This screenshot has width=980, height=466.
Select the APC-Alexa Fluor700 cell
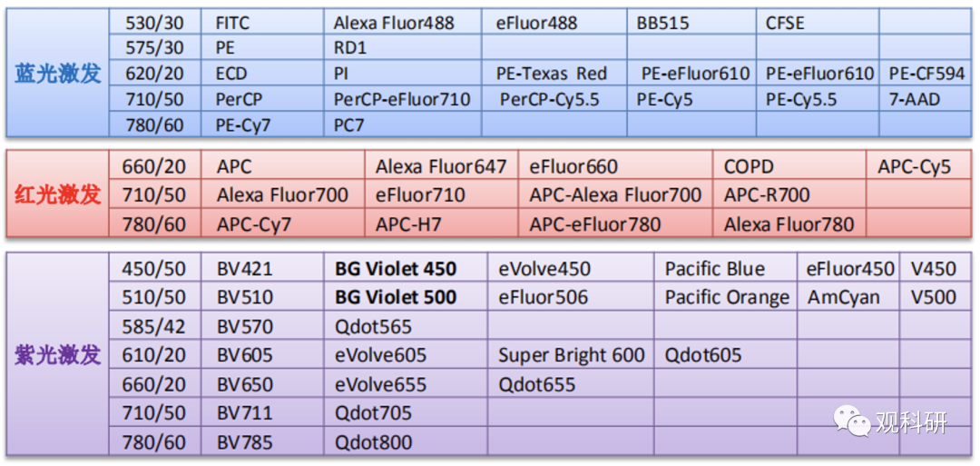coord(615,194)
